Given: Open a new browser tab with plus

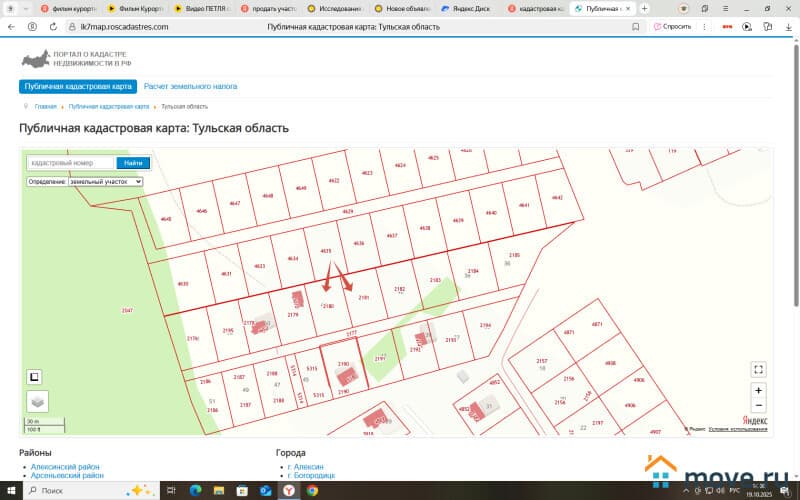Looking at the screenshot, I should pos(643,8).
